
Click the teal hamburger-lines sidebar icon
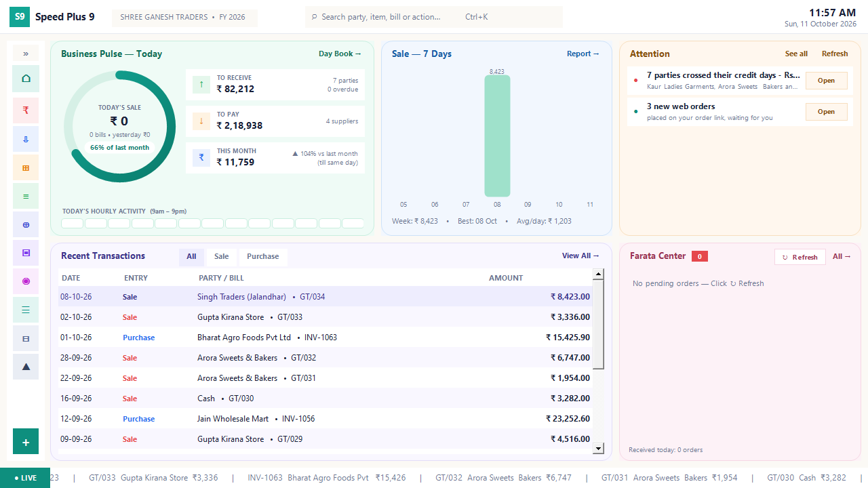26,310
